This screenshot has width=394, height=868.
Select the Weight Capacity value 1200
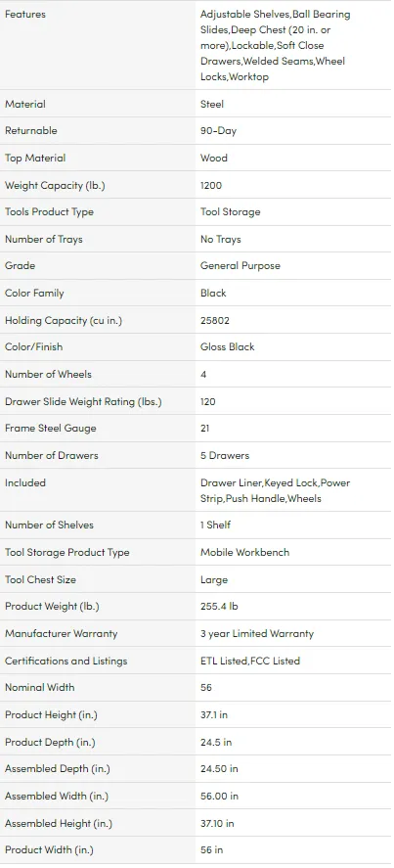pos(211,186)
